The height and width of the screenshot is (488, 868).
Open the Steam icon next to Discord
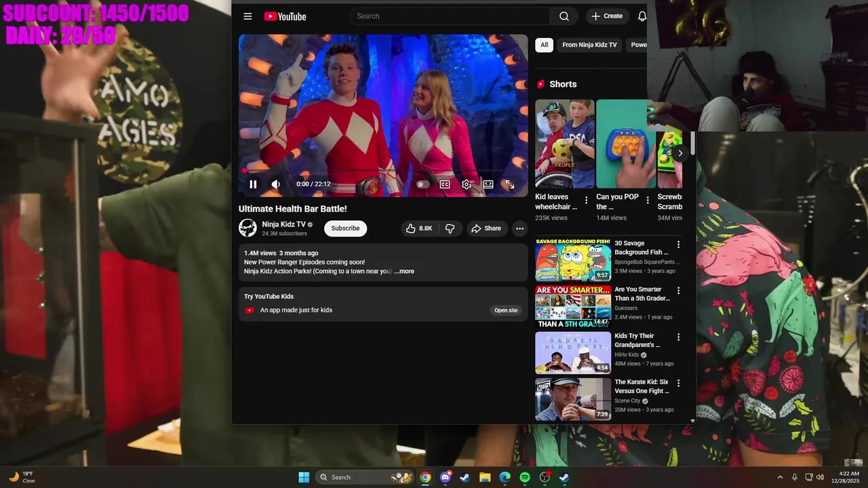pos(465,477)
